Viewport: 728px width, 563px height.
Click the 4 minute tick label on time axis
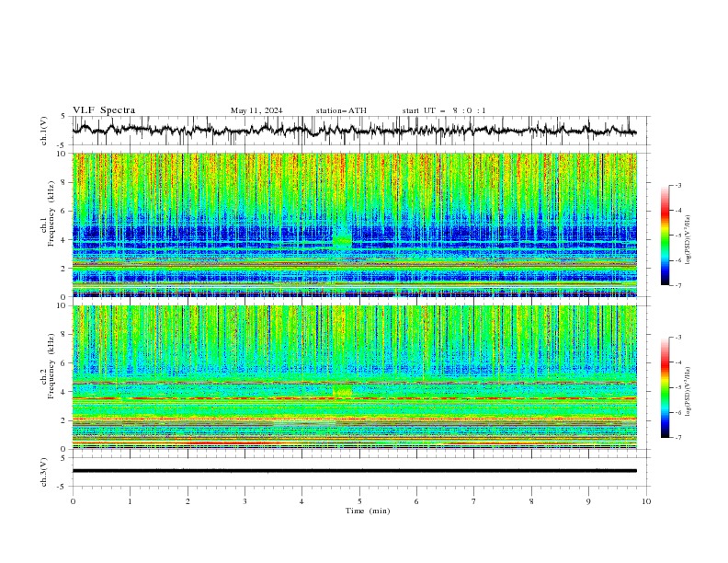301,501
